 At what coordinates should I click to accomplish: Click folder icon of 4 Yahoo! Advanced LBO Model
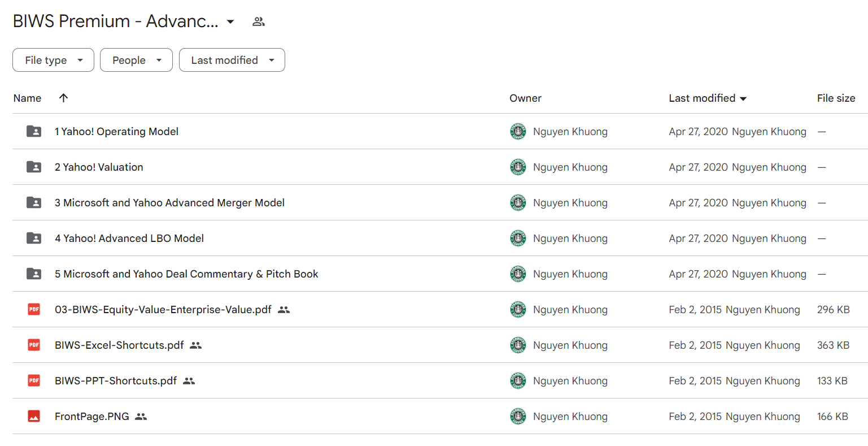34,238
